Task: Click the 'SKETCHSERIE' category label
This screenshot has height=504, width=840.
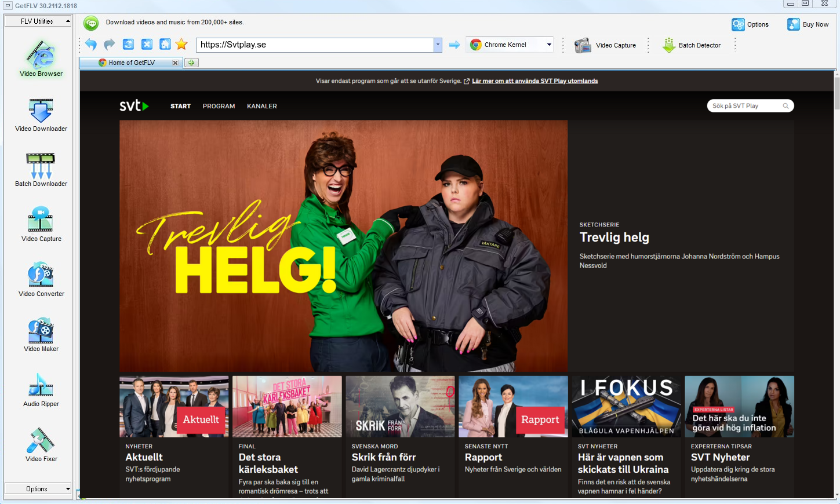Action: click(599, 225)
